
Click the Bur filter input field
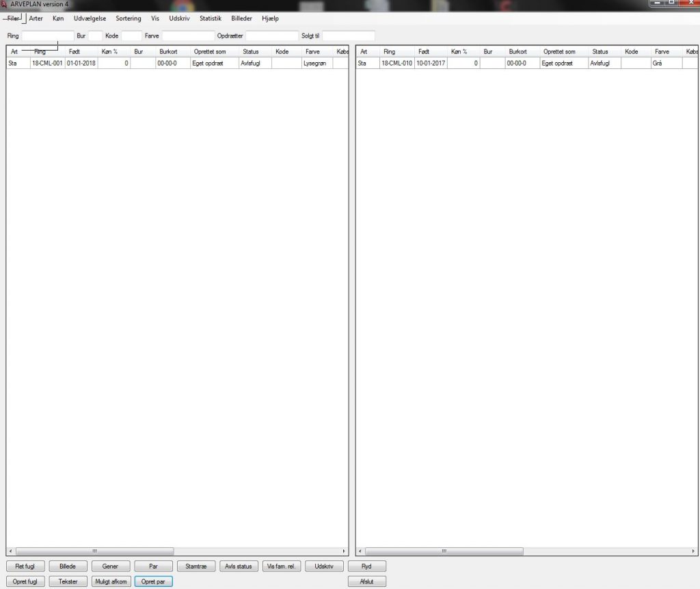coord(95,36)
